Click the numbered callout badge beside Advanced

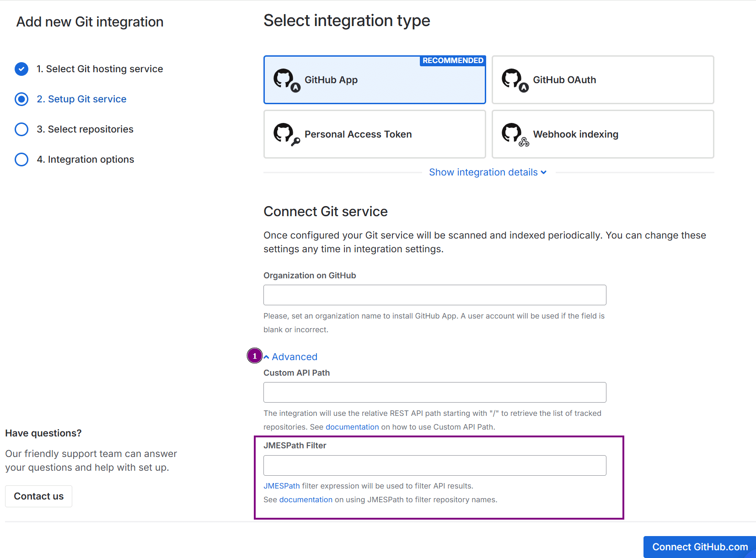(x=255, y=356)
